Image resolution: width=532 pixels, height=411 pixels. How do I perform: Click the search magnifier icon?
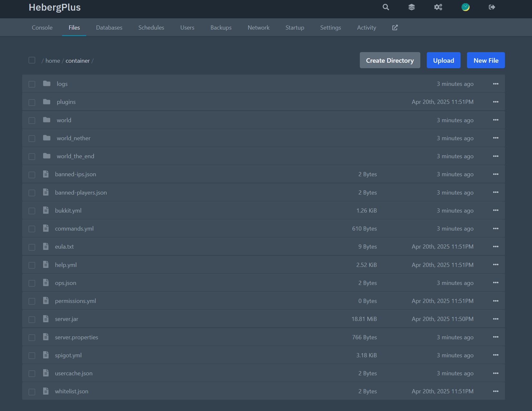[386, 7]
